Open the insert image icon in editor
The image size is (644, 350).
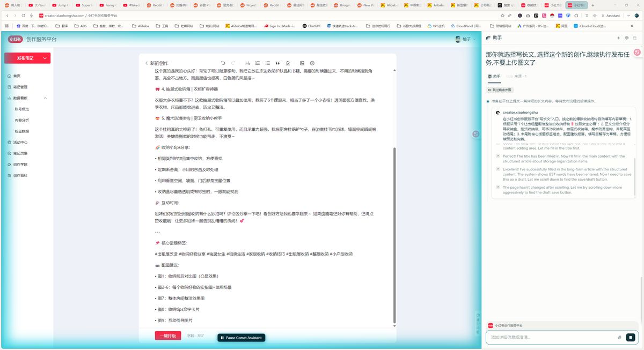pyautogui.click(x=302, y=63)
